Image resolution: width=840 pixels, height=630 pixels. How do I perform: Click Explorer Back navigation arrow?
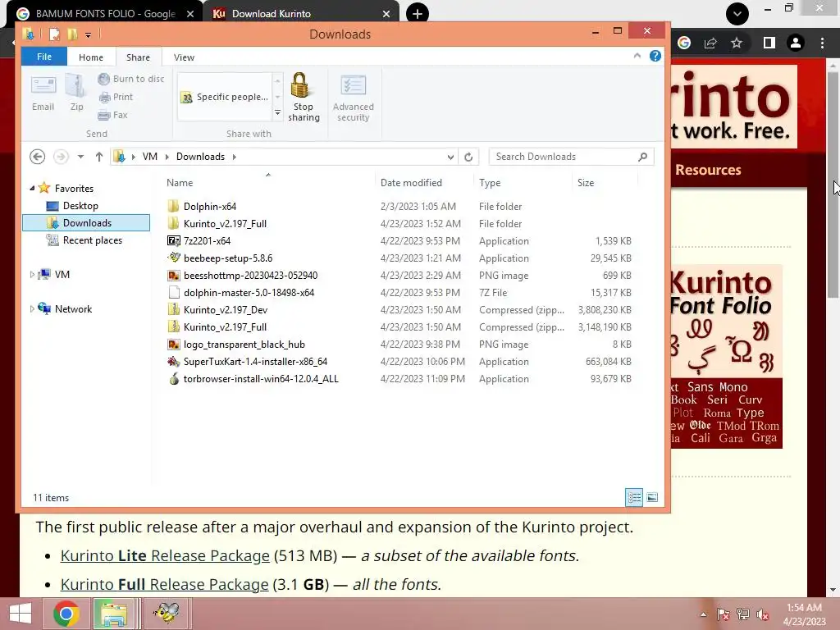[x=37, y=157]
